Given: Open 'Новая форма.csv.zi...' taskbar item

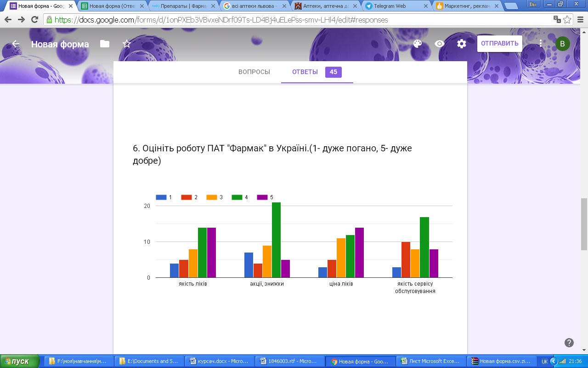Looking at the screenshot, I should click(501, 361).
